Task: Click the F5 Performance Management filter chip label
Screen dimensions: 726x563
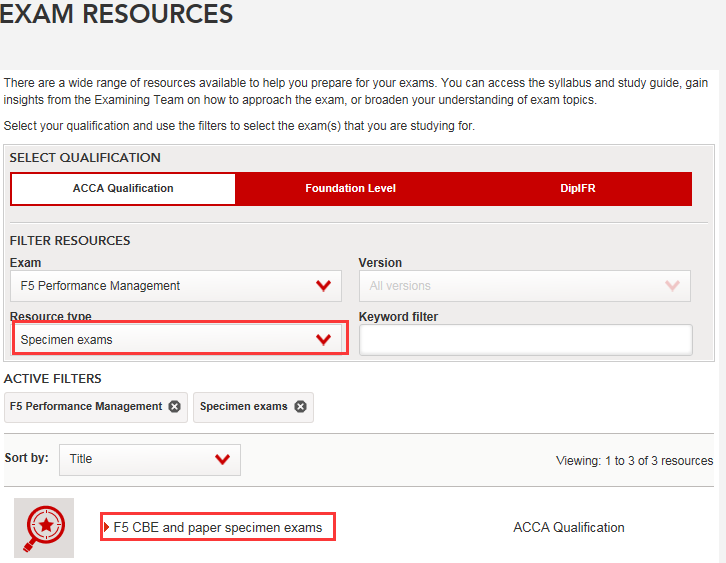Action: coord(86,407)
